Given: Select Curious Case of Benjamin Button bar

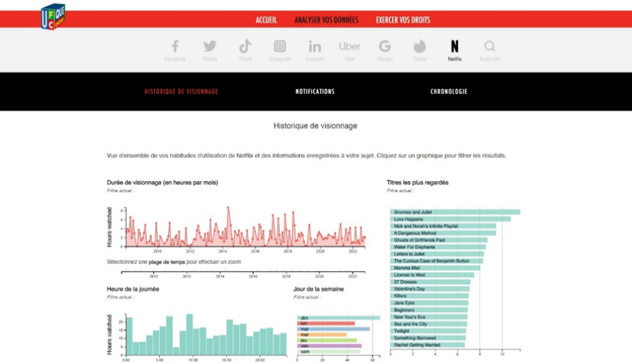Looking at the screenshot, I should (x=437, y=261).
